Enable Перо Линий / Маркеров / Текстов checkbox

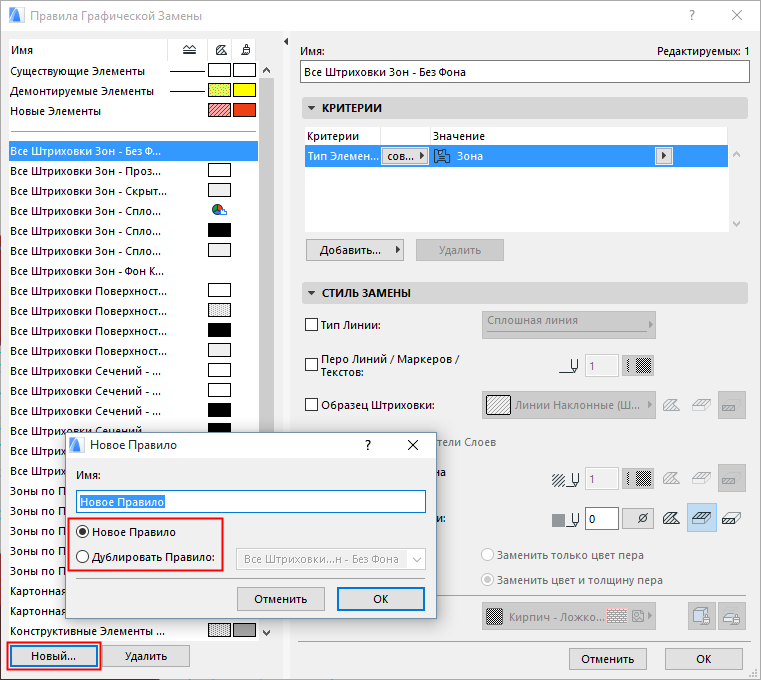click(x=311, y=365)
